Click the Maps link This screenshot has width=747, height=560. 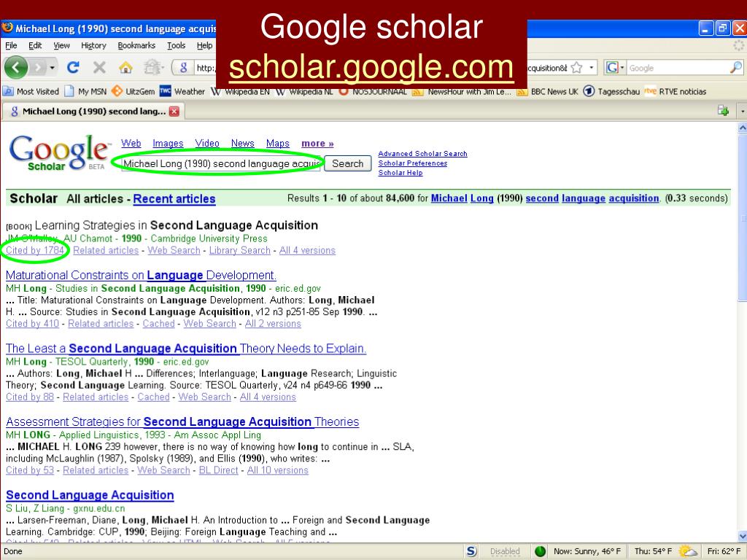[x=278, y=144]
